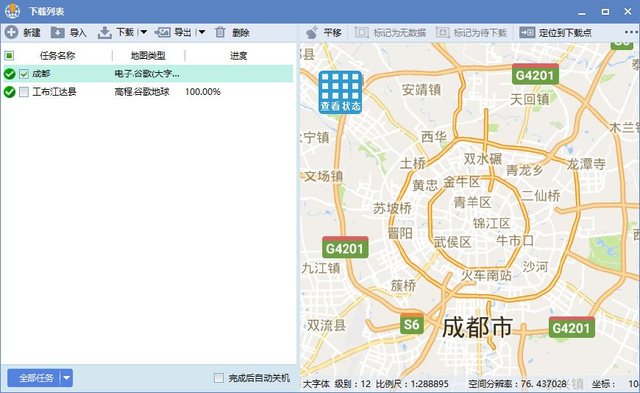The width and height of the screenshot is (640, 393).
Task: Click the 新建 button label
Action: [x=32, y=33]
